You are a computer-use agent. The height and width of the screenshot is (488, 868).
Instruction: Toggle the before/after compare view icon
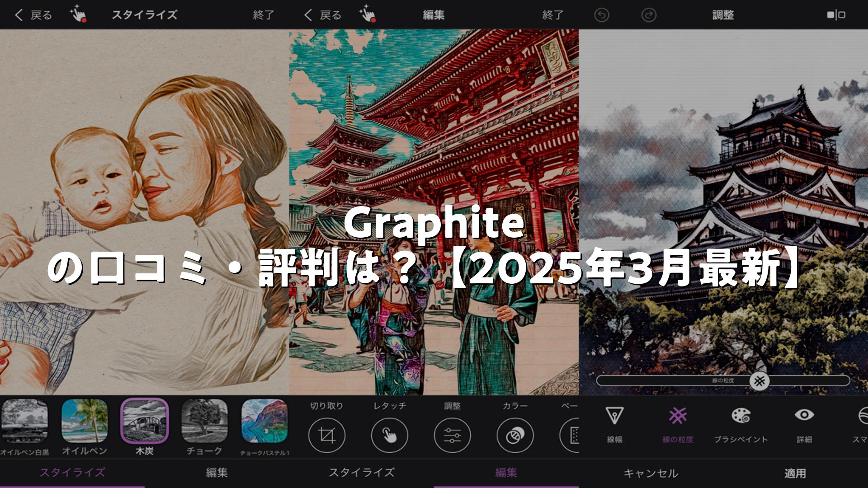tap(836, 15)
